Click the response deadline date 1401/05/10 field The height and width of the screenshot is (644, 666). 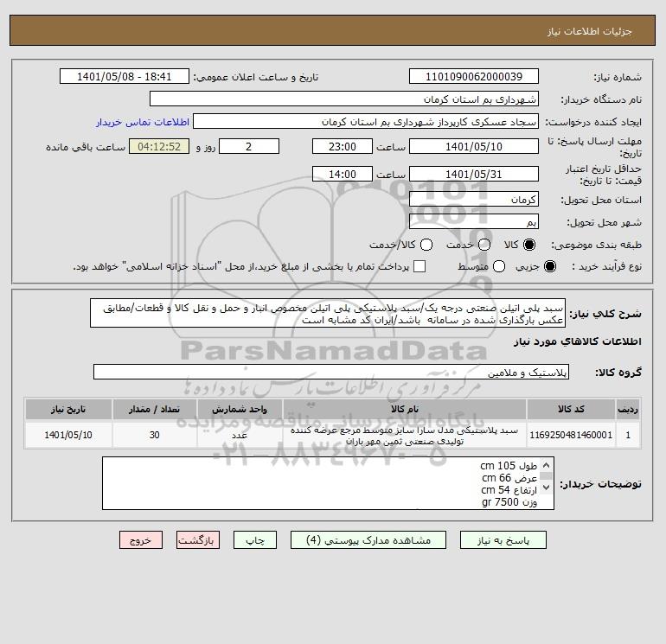point(474,146)
